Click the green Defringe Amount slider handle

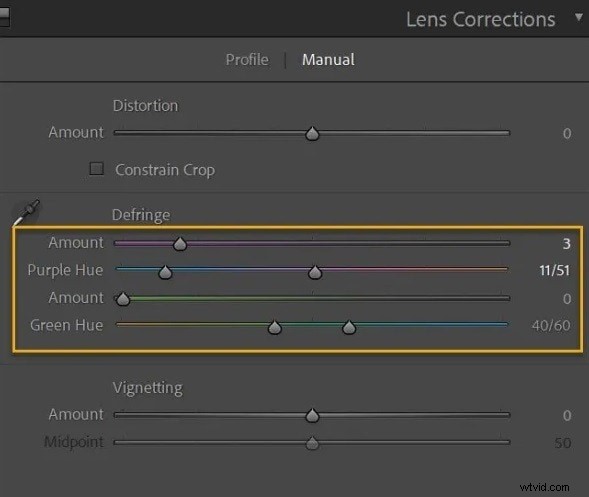click(123, 299)
